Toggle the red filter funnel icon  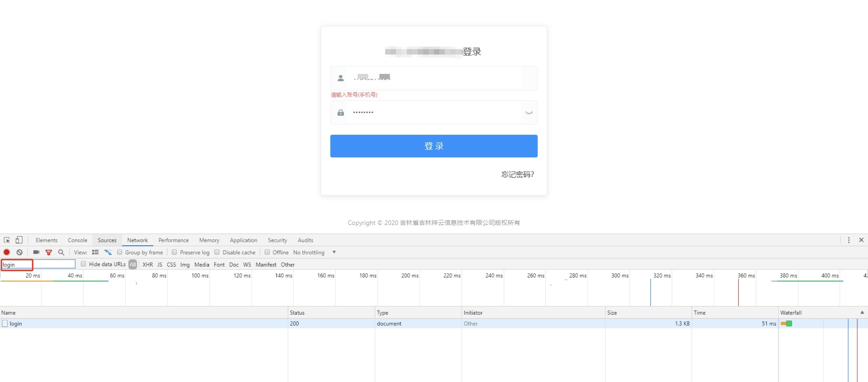[48, 252]
